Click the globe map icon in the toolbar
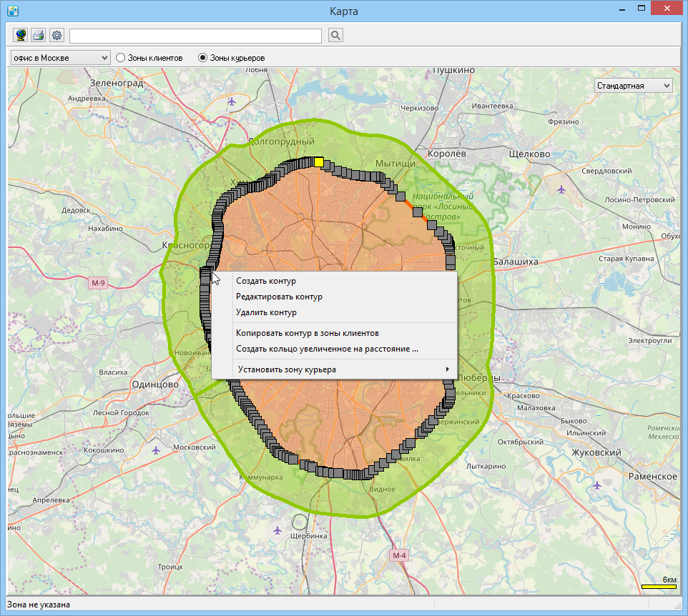Screen dimensions: 688x616 pos(21,35)
